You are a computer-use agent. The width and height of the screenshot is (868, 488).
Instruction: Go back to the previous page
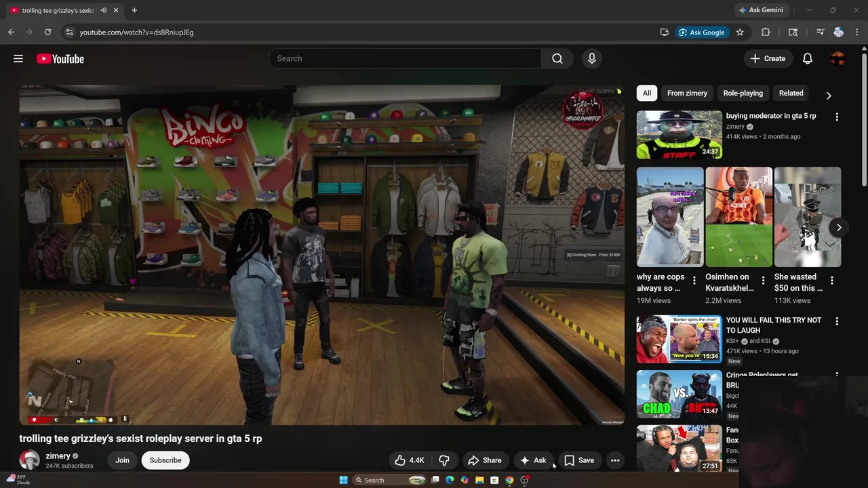(11, 32)
